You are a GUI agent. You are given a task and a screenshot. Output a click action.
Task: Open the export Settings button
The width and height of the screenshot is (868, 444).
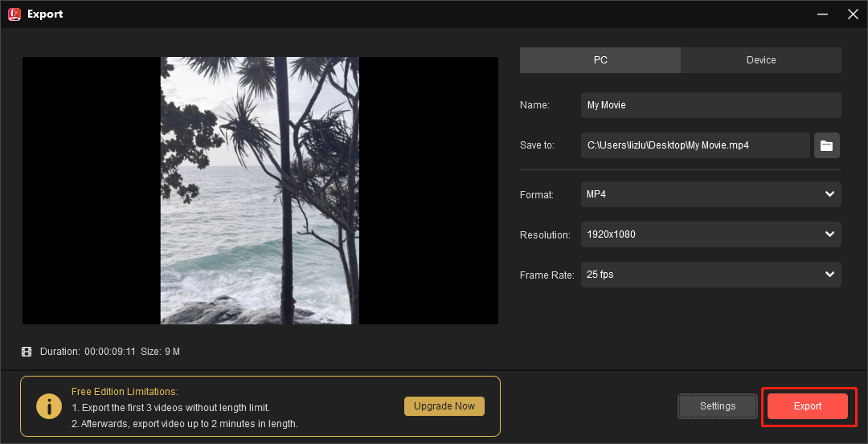pyautogui.click(x=718, y=406)
